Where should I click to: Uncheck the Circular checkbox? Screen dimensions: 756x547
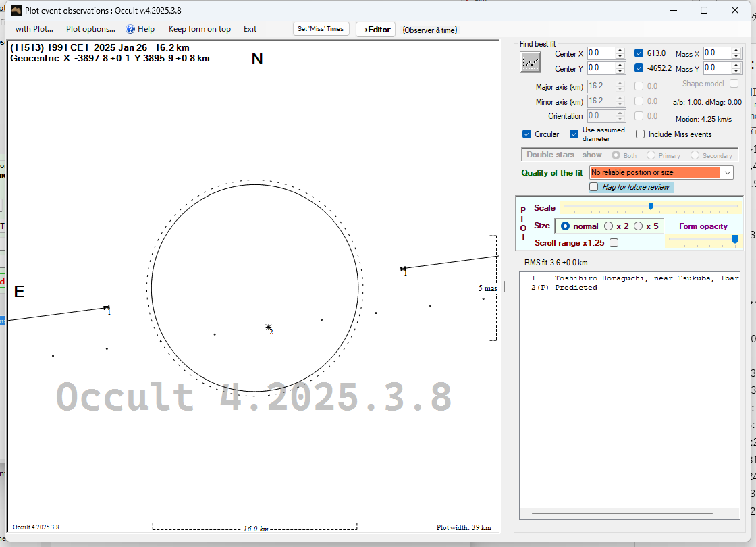click(x=527, y=134)
